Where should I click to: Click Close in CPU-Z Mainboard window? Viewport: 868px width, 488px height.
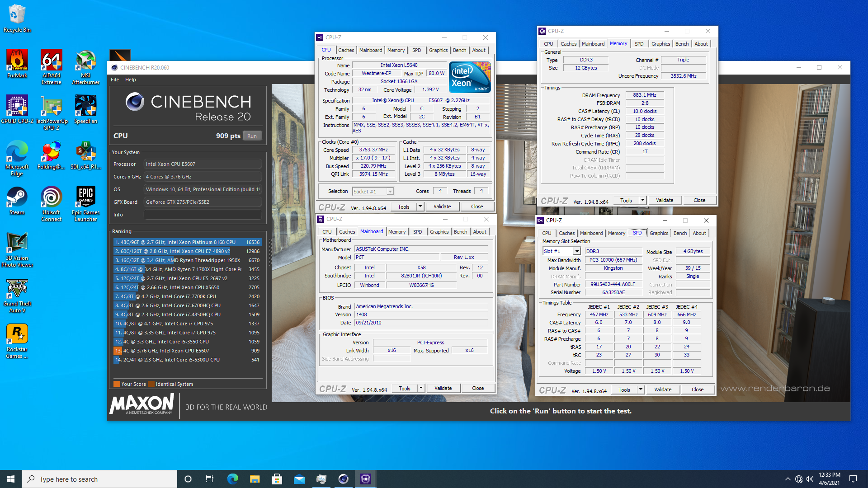pos(478,388)
